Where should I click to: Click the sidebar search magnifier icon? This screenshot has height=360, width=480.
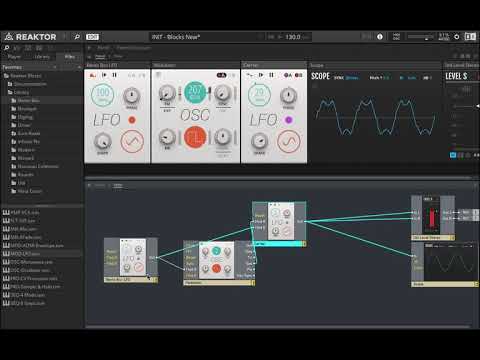(x=7, y=48)
